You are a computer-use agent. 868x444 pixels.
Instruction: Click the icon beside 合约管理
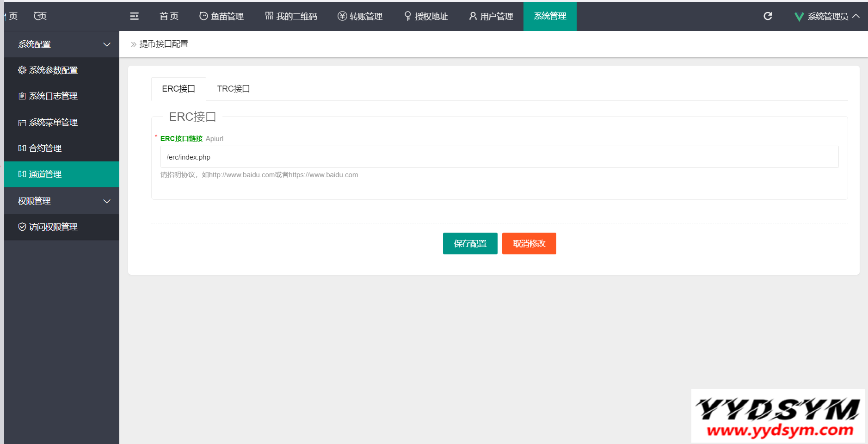pyautogui.click(x=22, y=148)
